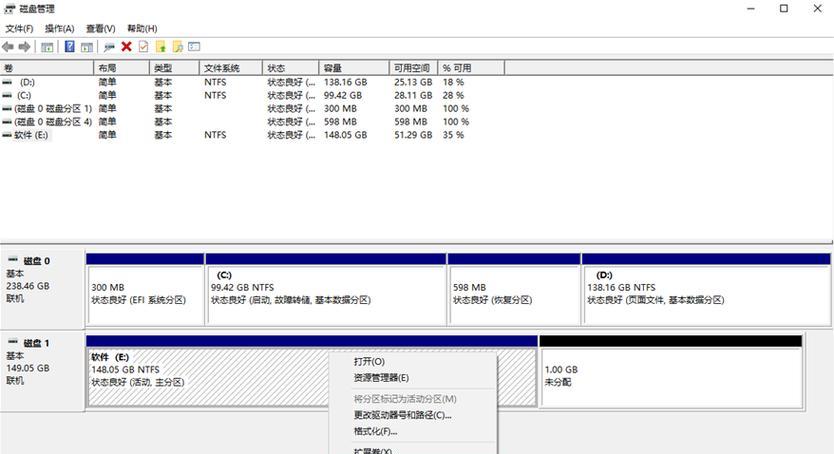Sort by the 状态 column header
The height and width of the screenshot is (454, 834).
[290, 68]
